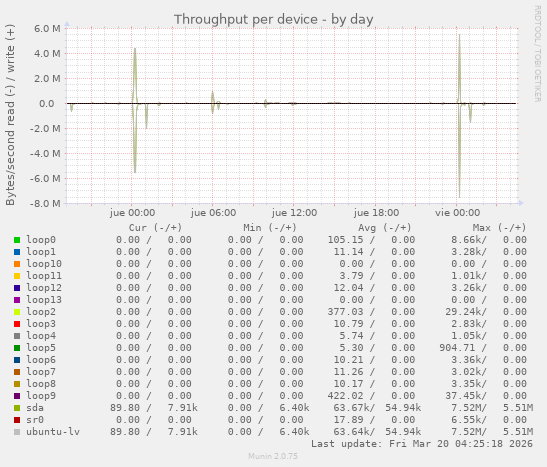This screenshot has height=467, width=547.
Task: Click the '6.0 M' y-axis label
Action: coord(47,29)
